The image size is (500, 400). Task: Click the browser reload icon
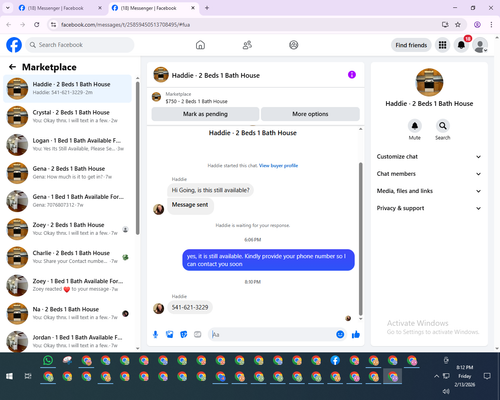pos(37,25)
